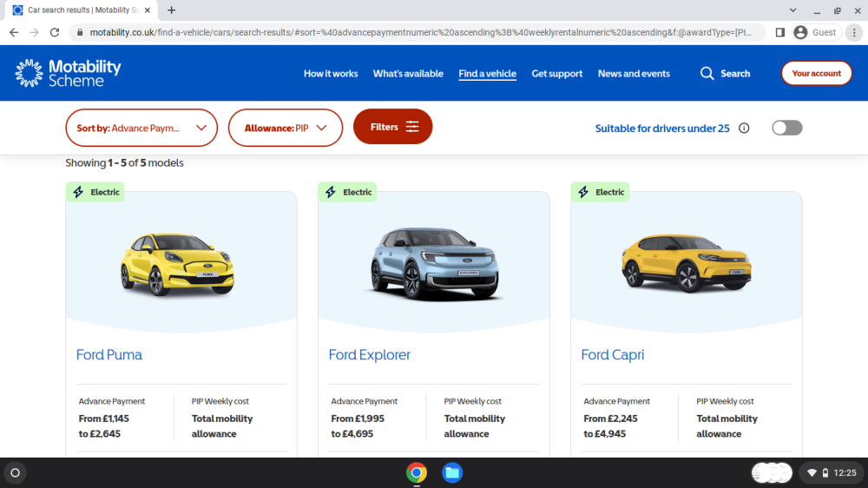
Task: Click Ford Capri upper price to £4,945
Action: [x=604, y=433]
